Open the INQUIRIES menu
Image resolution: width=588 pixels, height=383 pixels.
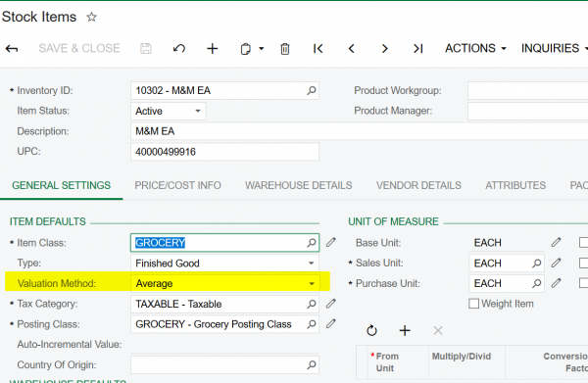click(x=555, y=48)
